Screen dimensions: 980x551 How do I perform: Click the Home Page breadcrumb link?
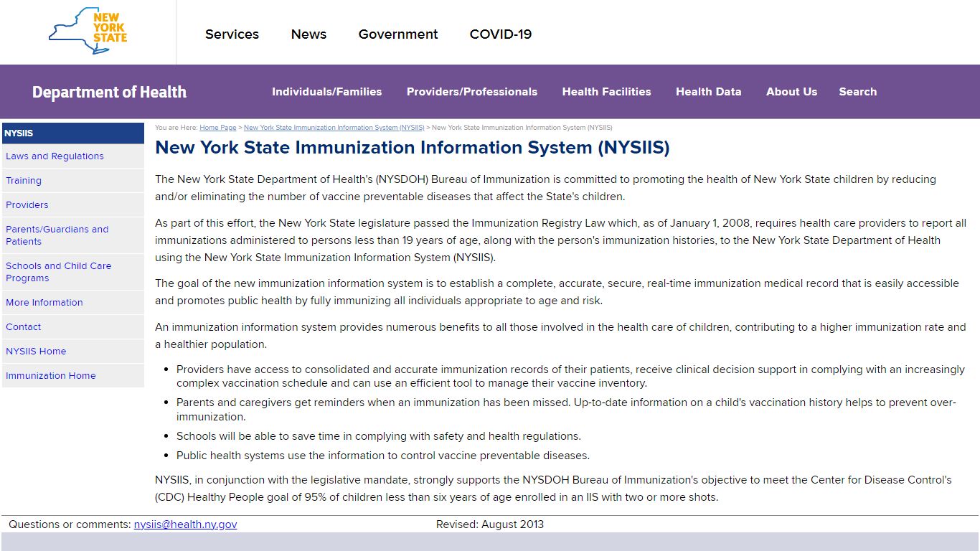(x=218, y=128)
